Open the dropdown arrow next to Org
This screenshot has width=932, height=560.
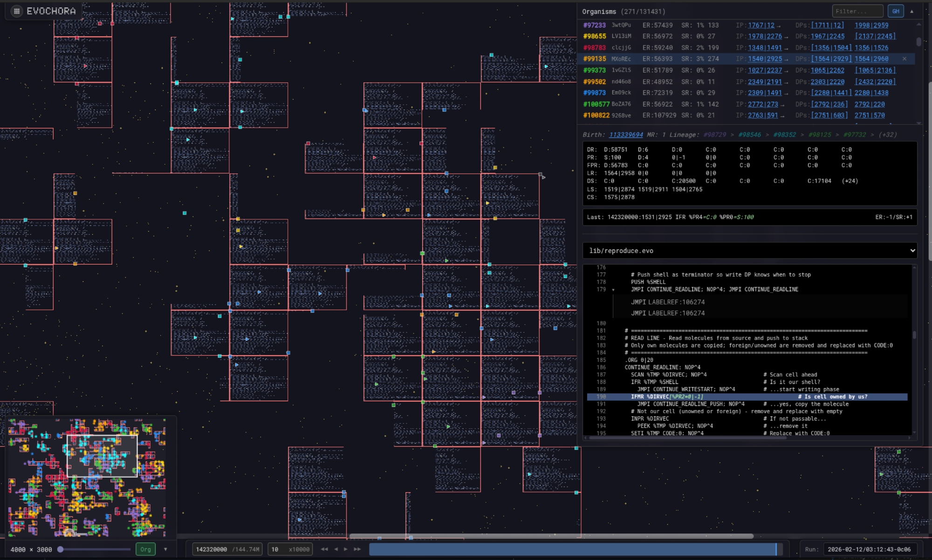coord(165,549)
